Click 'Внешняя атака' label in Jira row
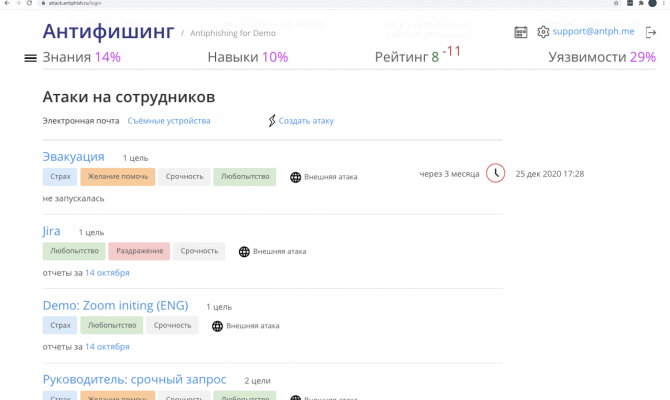670x400 pixels. (279, 251)
